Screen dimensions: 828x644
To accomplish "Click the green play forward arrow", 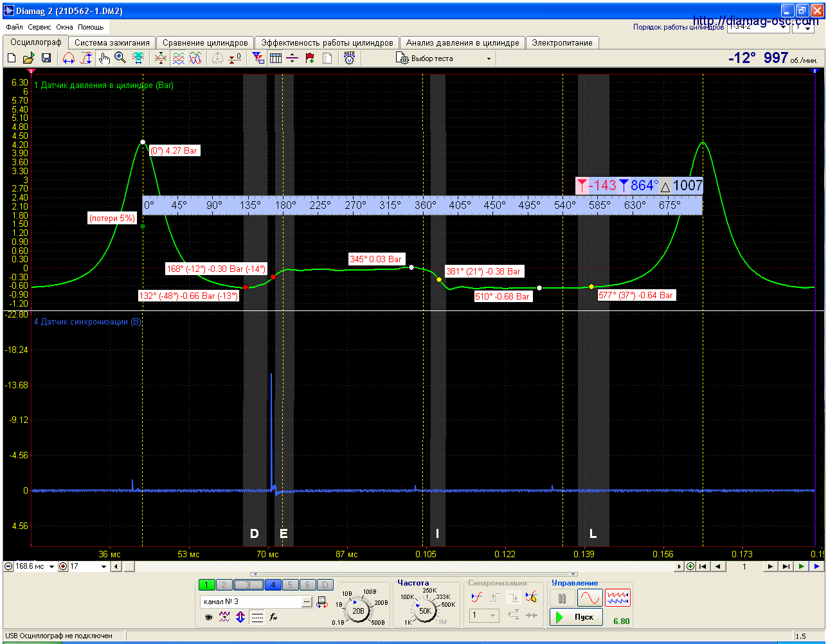I will 800,566.
